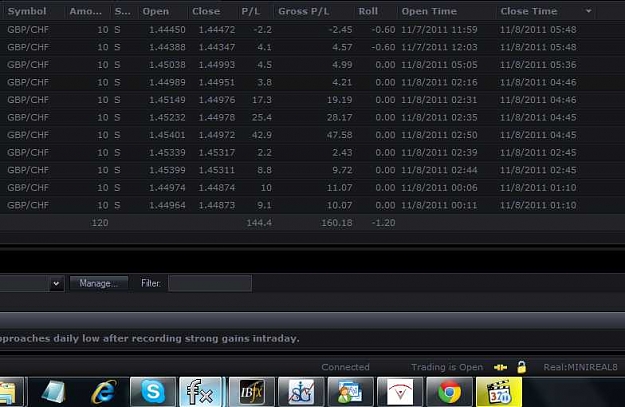Select the row with Open 1.44450
625x407 pixels.
[312, 29]
